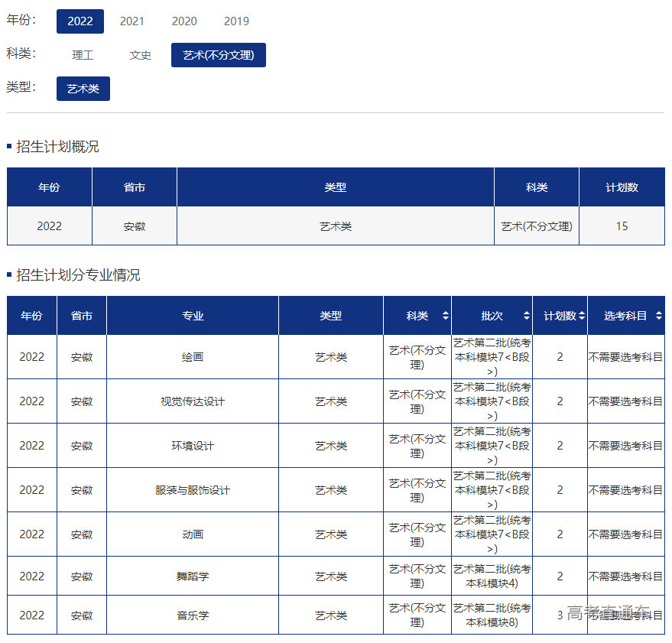The height and width of the screenshot is (643, 672).
Task: Click 服装与服饰设计 major entry
Action: click(x=193, y=490)
